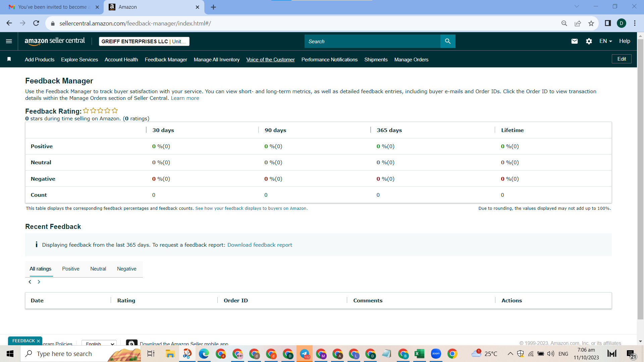Image resolution: width=644 pixels, height=362 pixels.
Task: Follow the Learn more link
Action: [185, 98]
